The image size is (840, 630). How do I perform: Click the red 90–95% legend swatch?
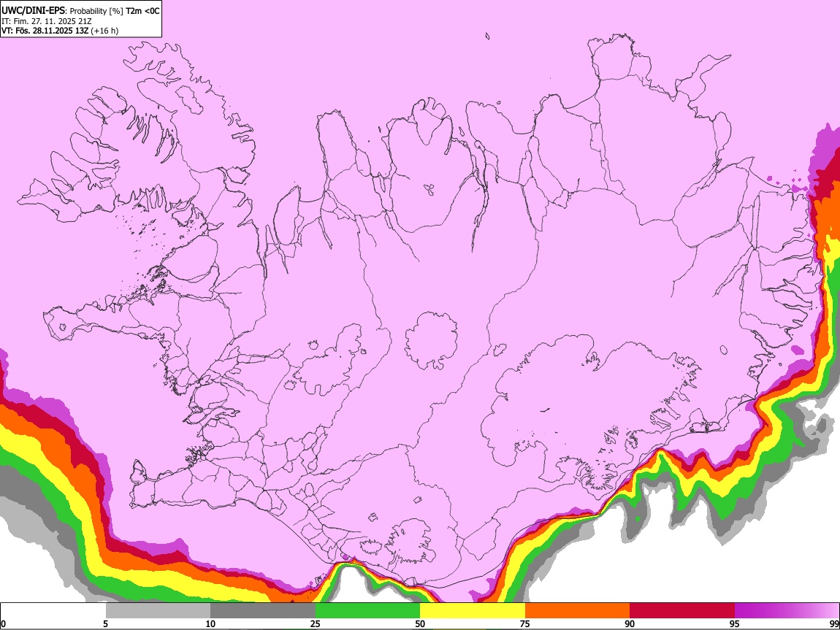pyautogui.click(x=682, y=610)
